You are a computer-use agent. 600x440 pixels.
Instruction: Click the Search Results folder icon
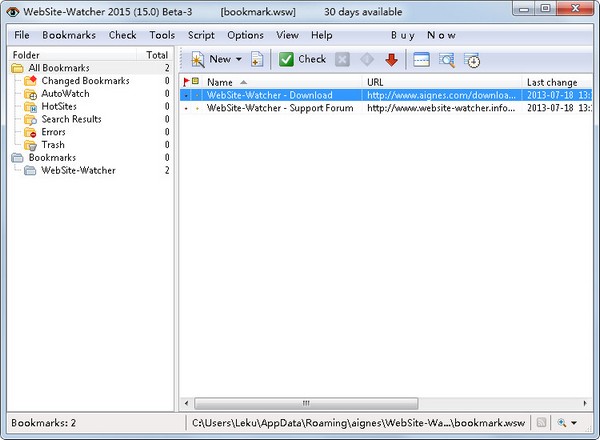(x=30, y=119)
